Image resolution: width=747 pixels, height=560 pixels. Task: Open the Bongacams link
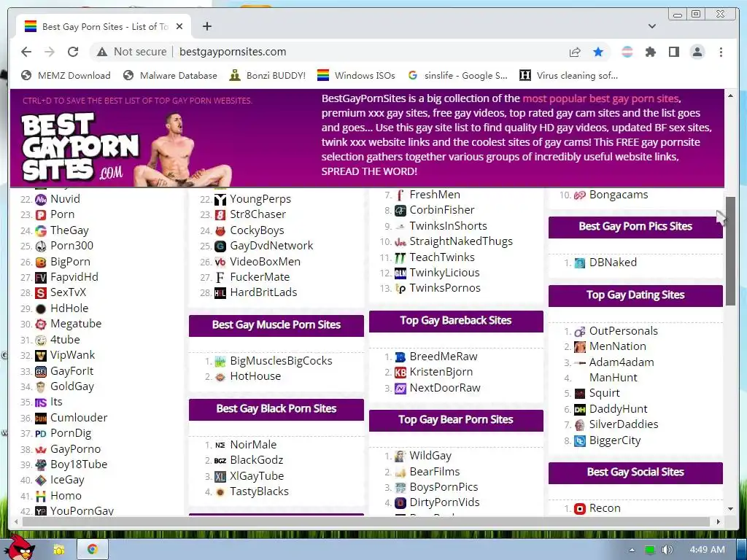pos(619,195)
